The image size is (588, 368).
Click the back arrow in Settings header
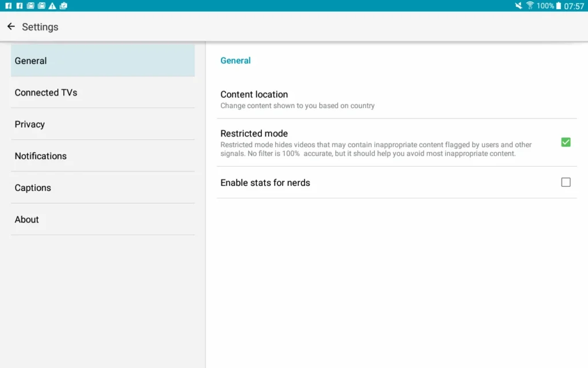10,26
